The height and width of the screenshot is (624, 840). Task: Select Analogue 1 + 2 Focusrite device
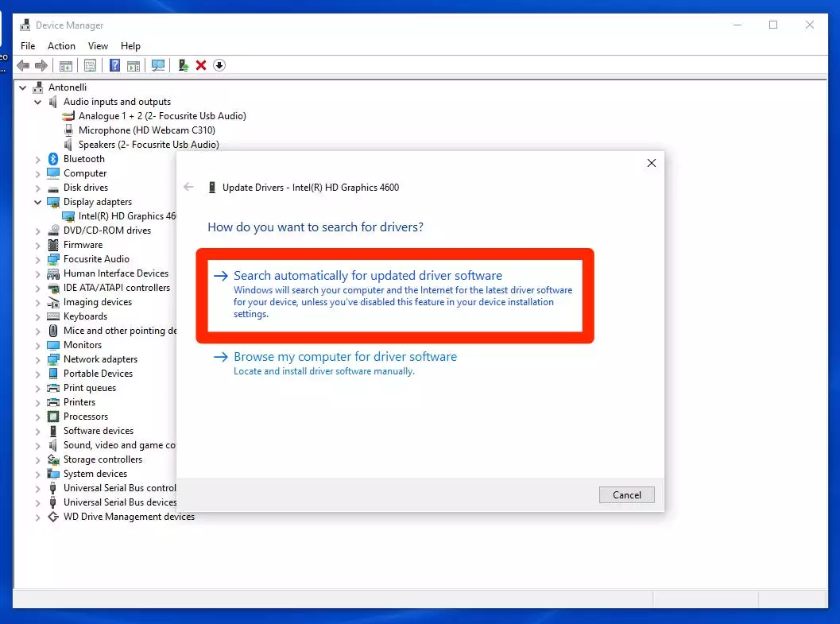[x=162, y=116]
